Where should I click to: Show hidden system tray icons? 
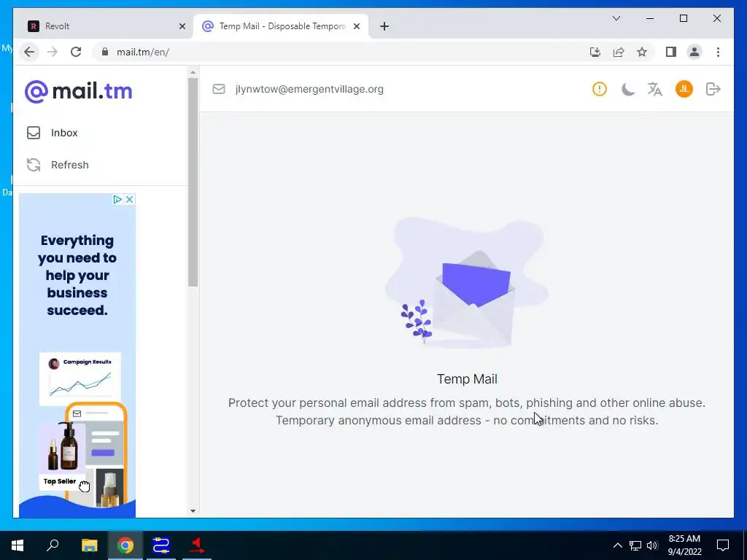[617, 545]
